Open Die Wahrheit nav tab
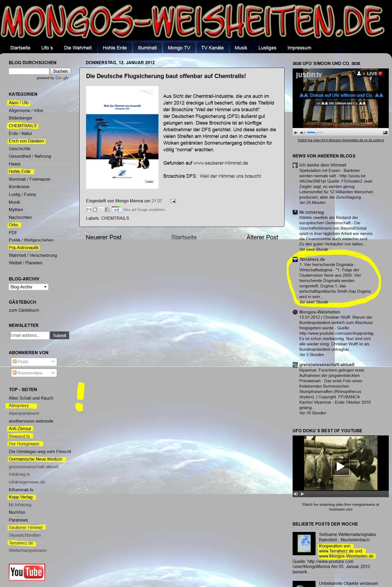Viewport: 392px width, 587px height. point(78,48)
